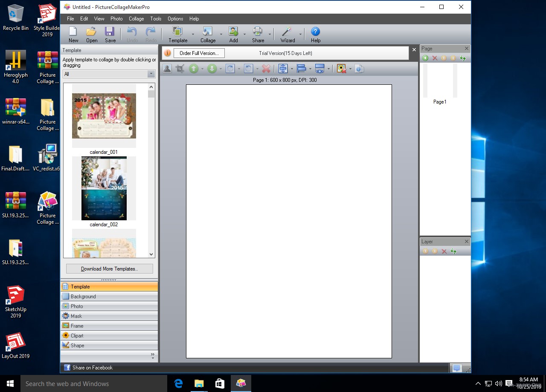This screenshot has height=392, width=546.
Task: Click the swap pages icon in the Page panel
Action: [x=463, y=58]
